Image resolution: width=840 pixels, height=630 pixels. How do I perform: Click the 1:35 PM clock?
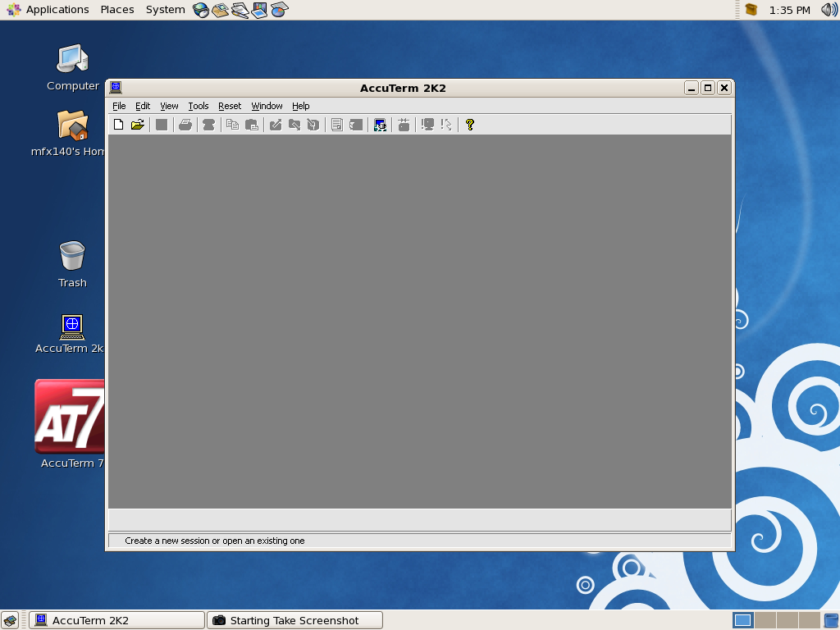coord(790,10)
